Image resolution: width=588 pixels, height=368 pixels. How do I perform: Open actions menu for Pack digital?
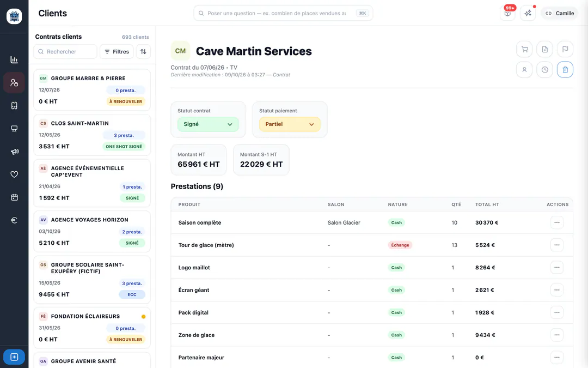click(x=557, y=312)
